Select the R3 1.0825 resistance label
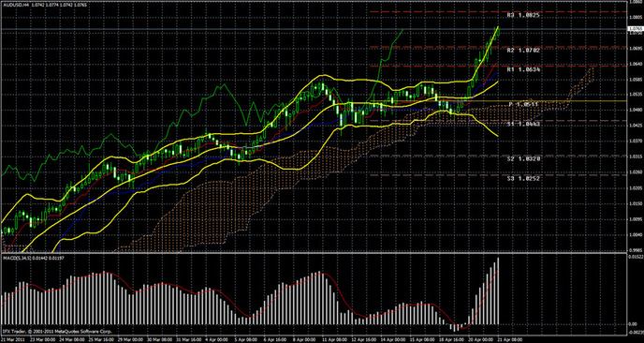 tap(523, 15)
